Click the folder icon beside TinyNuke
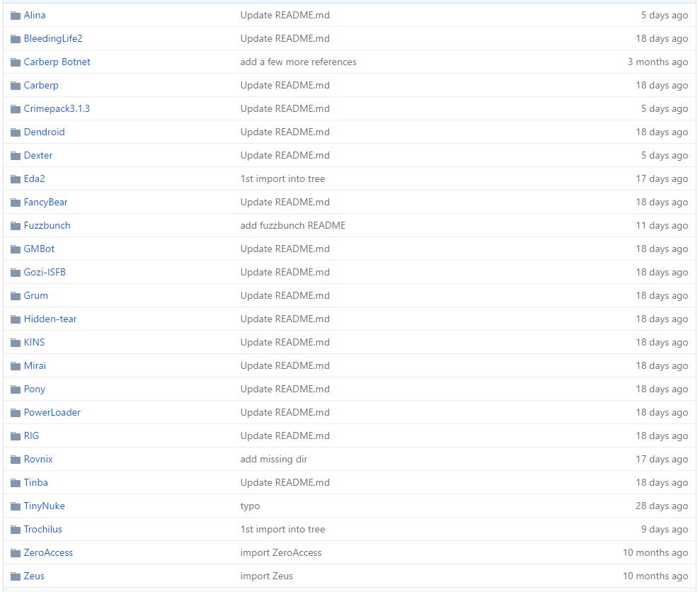The image size is (700, 592). coord(16,506)
